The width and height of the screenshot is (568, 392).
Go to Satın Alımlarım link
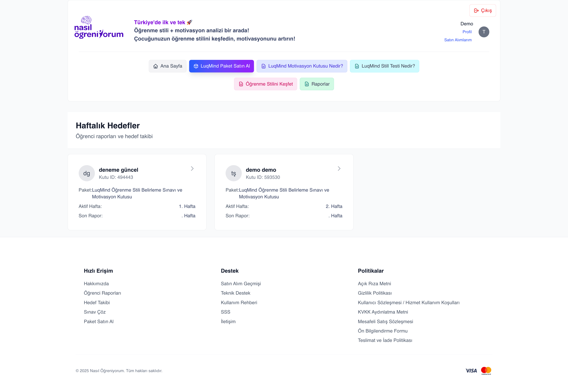pos(458,40)
